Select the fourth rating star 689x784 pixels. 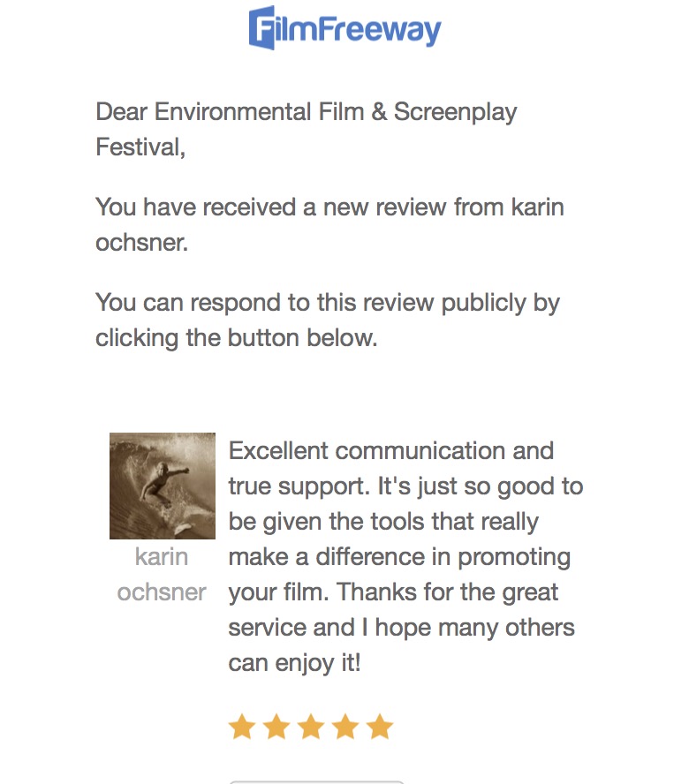(x=345, y=727)
